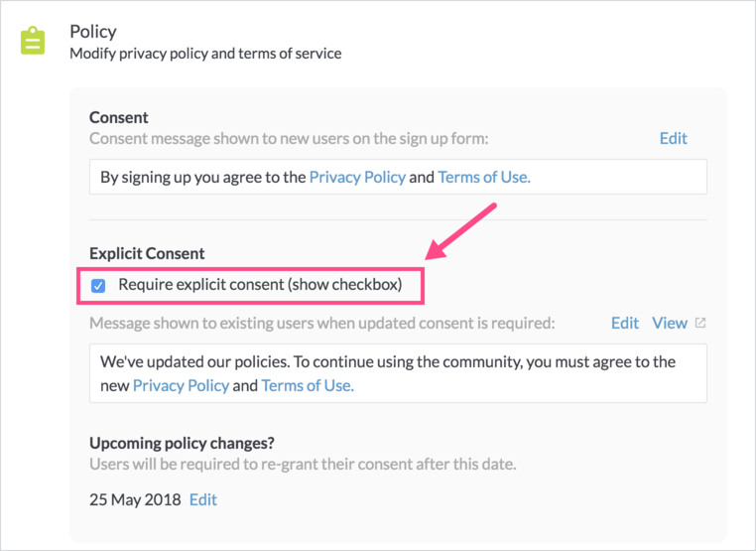Open View for the updated consent message
The height and width of the screenshot is (551, 756).
click(x=670, y=323)
